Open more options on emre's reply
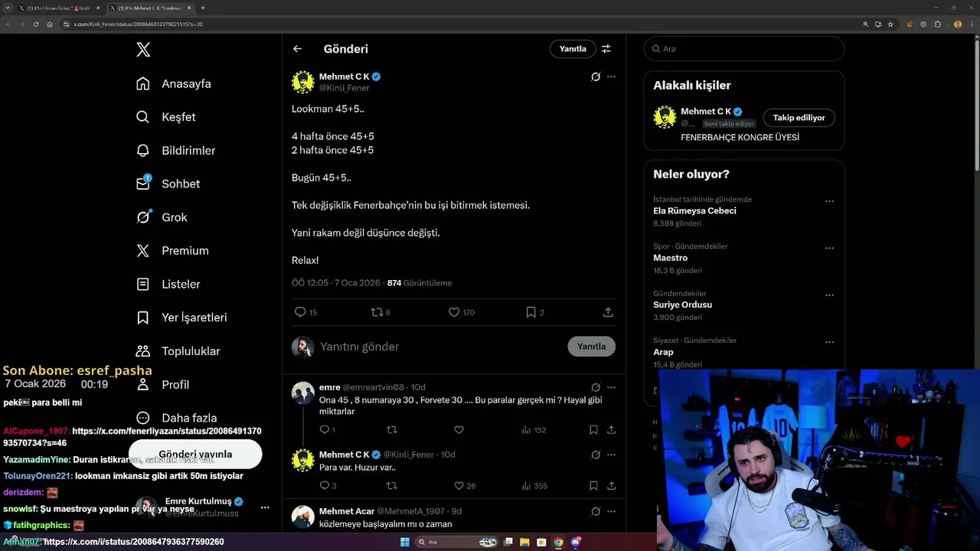This screenshot has height=551, width=980. [611, 387]
